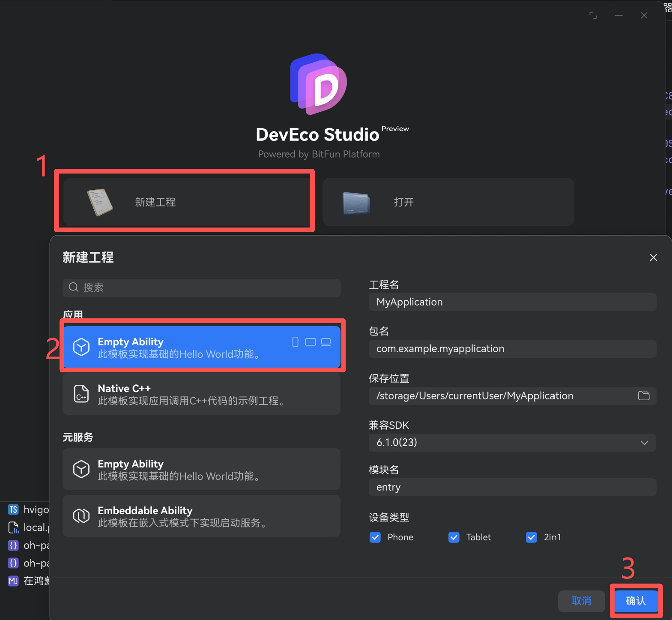This screenshot has width=672, height=620.
Task: Click the Phone checkbox label text
Action: coord(400,537)
